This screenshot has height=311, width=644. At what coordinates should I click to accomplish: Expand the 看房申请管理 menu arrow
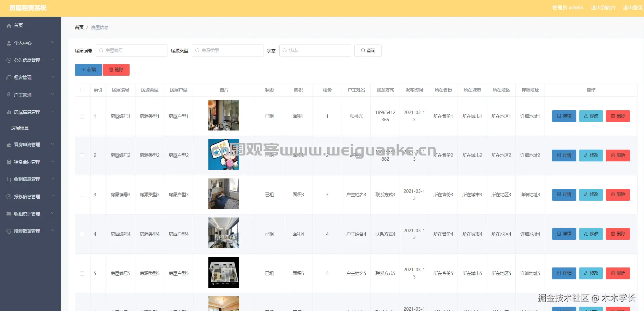pos(53,144)
